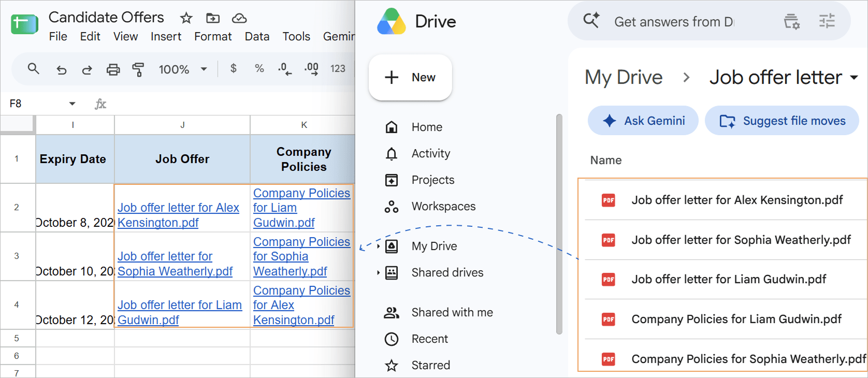Click the Drive sidebar scrollbar
868x378 pixels.
click(x=559, y=224)
